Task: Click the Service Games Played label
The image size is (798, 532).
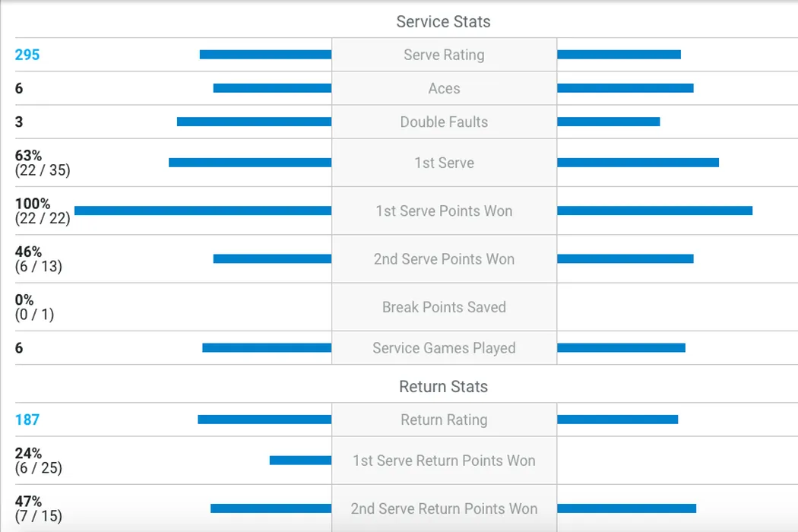Action: pyautogui.click(x=444, y=348)
